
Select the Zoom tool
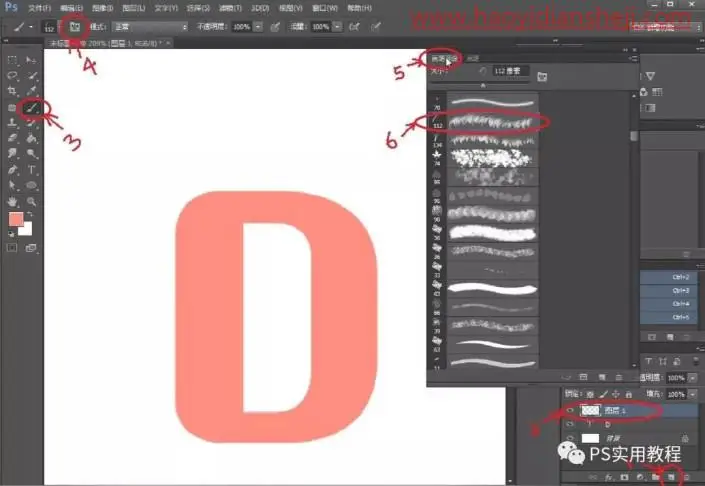31,201
